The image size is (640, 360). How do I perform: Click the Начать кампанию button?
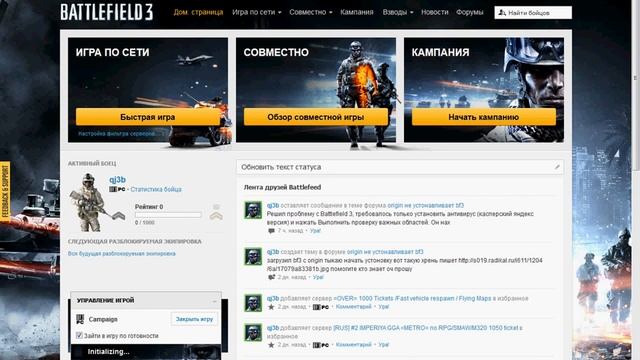pyautogui.click(x=484, y=117)
